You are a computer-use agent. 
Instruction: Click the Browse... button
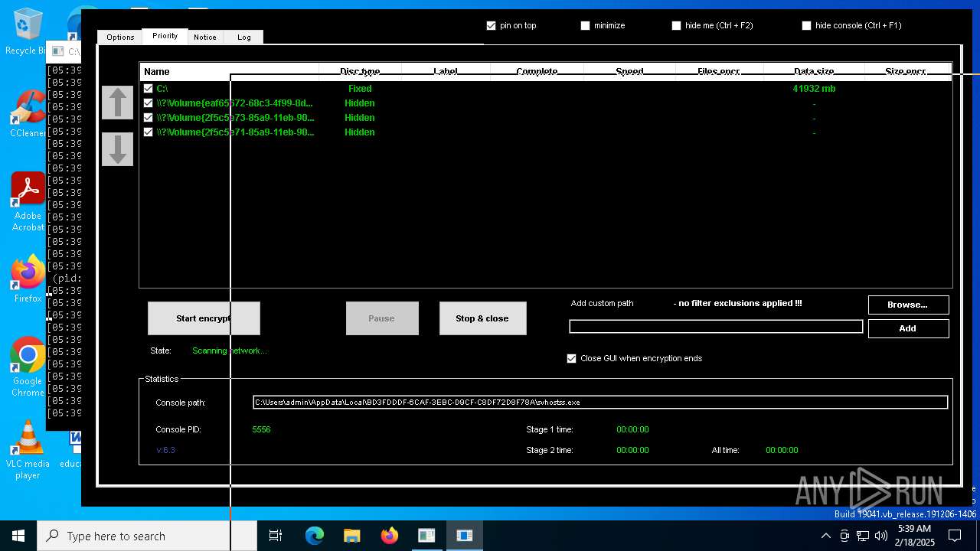click(908, 305)
